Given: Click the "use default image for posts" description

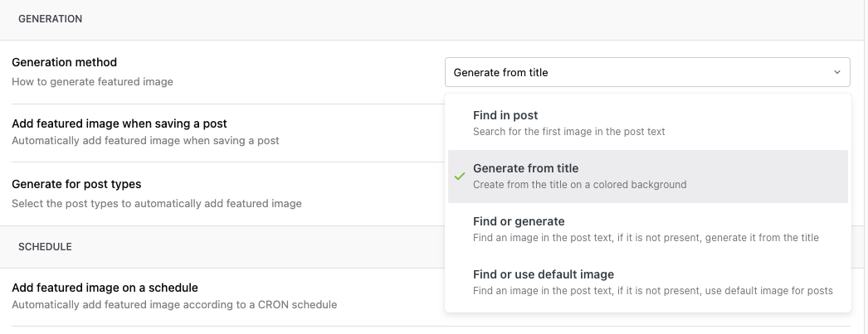Looking at the screenshot, I should 652,290.
